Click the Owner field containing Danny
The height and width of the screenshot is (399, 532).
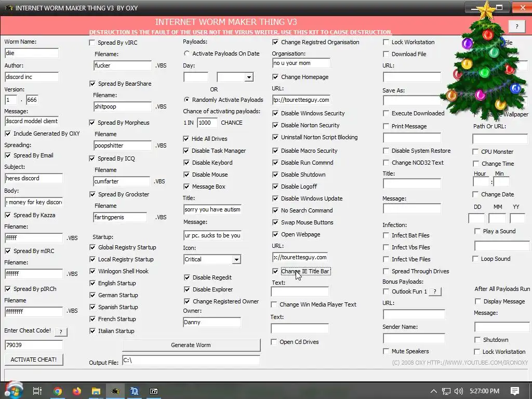click(212, 322)
